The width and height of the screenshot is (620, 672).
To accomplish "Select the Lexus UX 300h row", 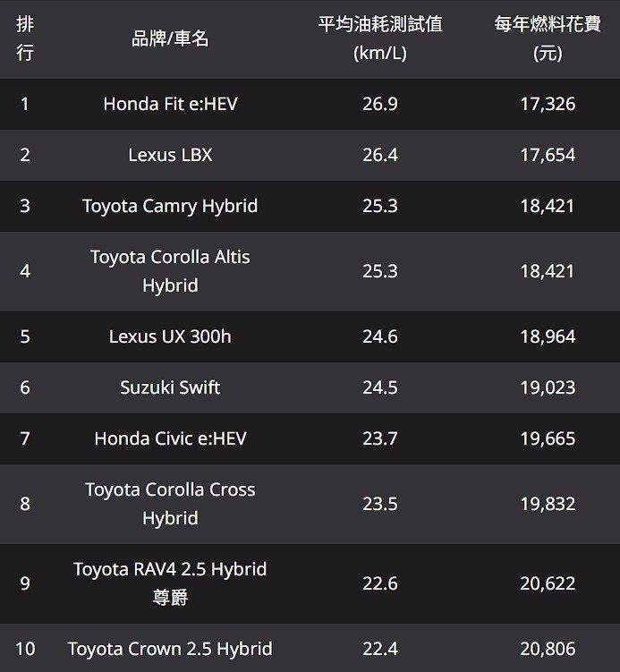I will [x=170, y=336].
